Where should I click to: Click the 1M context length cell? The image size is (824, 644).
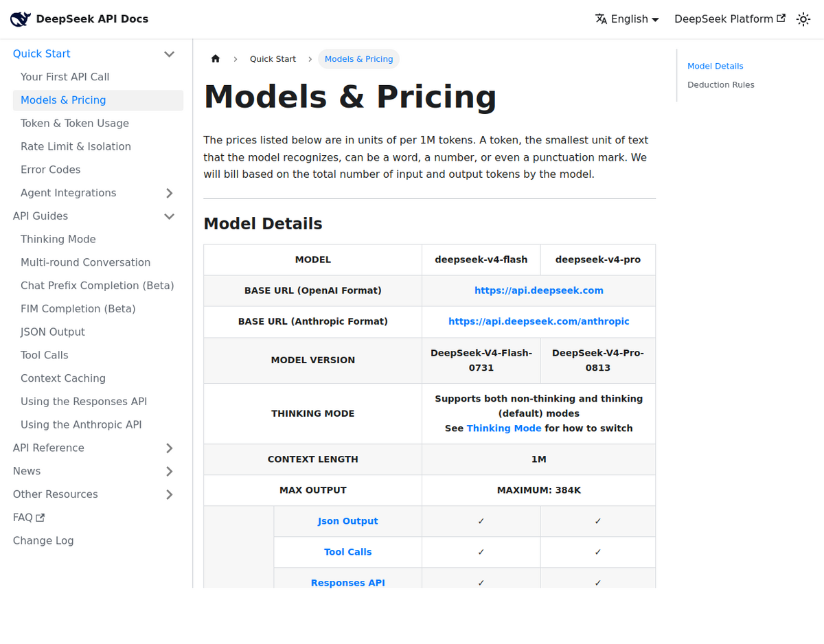coord(539,459)
